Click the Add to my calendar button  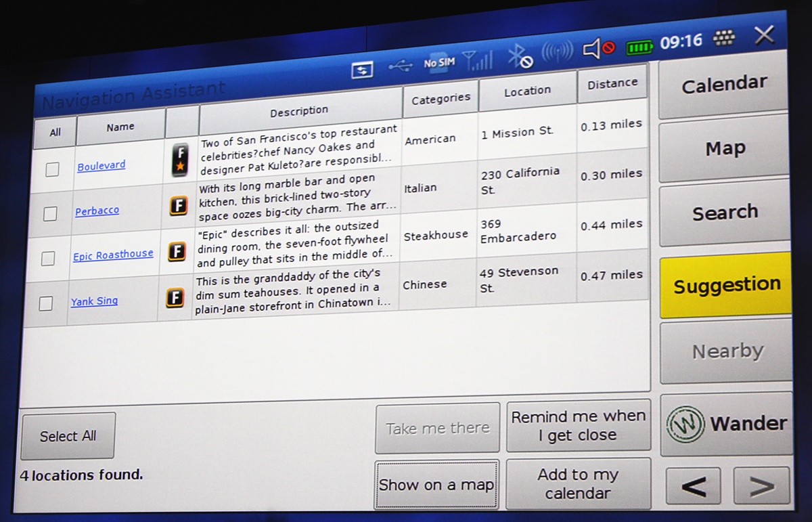coord(577,484)
